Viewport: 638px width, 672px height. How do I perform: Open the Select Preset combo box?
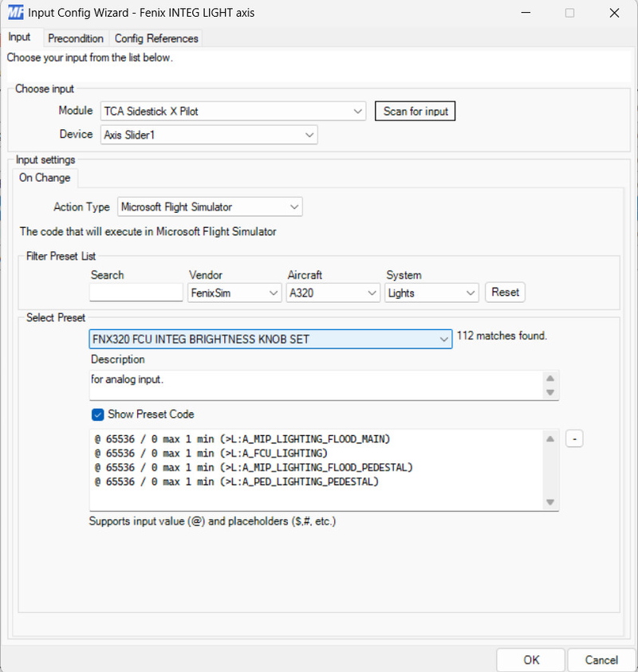coord(270,340)
